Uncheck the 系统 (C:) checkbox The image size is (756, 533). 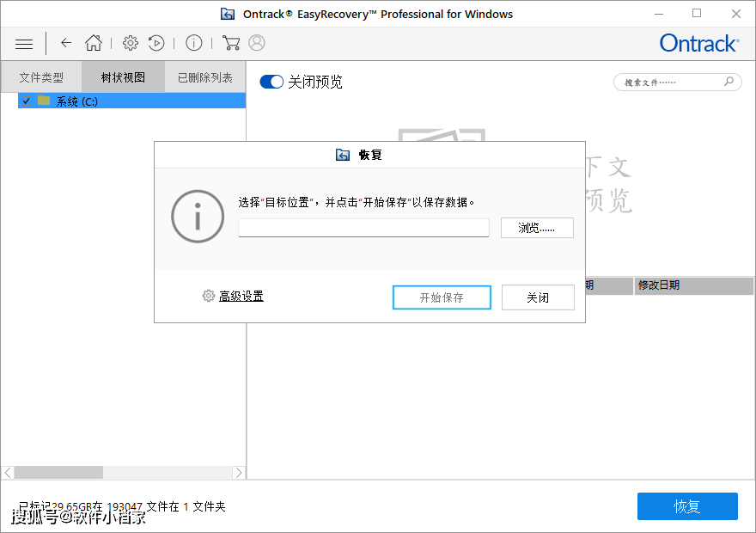(27, 101)
